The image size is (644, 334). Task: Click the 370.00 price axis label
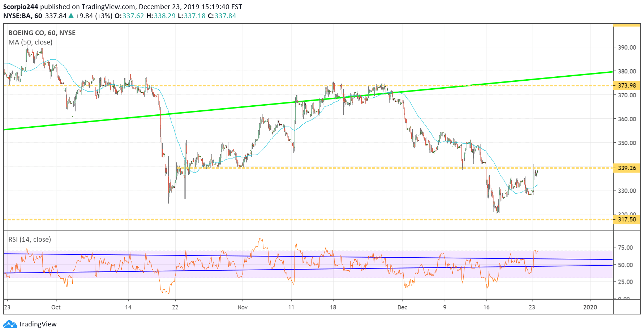coord(627,95)
